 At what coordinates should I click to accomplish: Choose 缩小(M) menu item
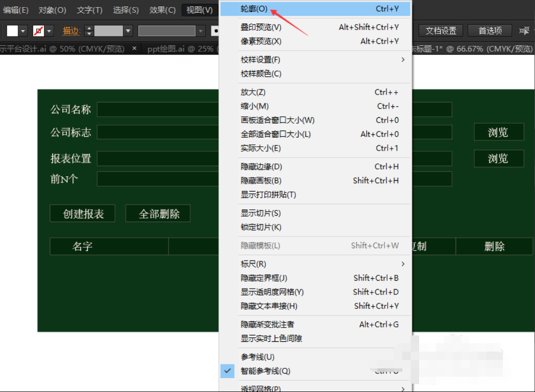click(315, 106)
